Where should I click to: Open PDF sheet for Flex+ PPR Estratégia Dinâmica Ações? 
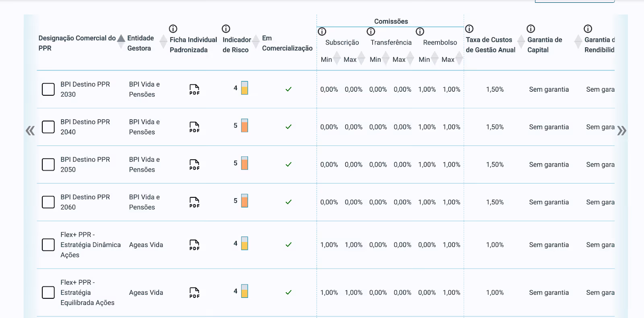(194, 245)
